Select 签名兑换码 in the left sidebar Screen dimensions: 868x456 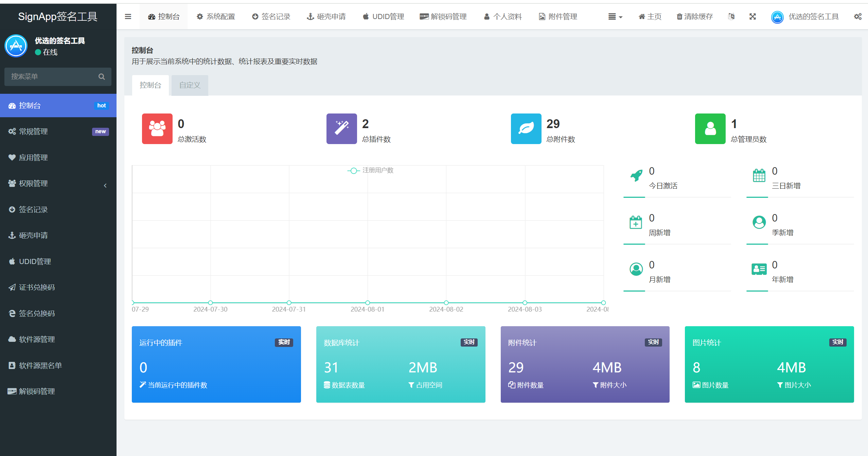37,313
